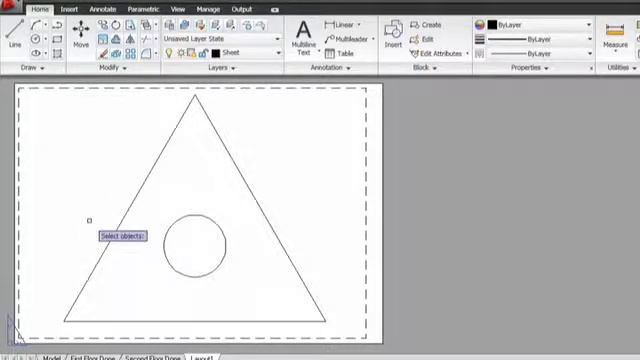Click the Erase tool icon
640x360 pixels.
103,53
